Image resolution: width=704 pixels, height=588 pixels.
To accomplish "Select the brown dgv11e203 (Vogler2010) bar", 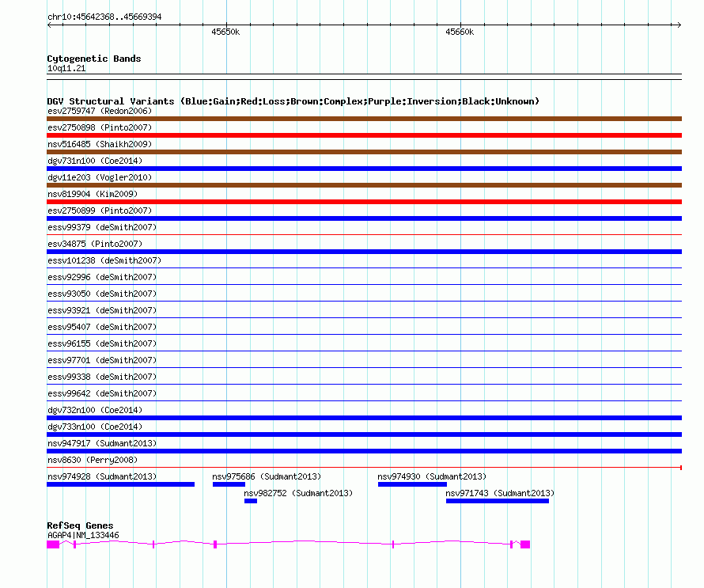I will point(364,185).
